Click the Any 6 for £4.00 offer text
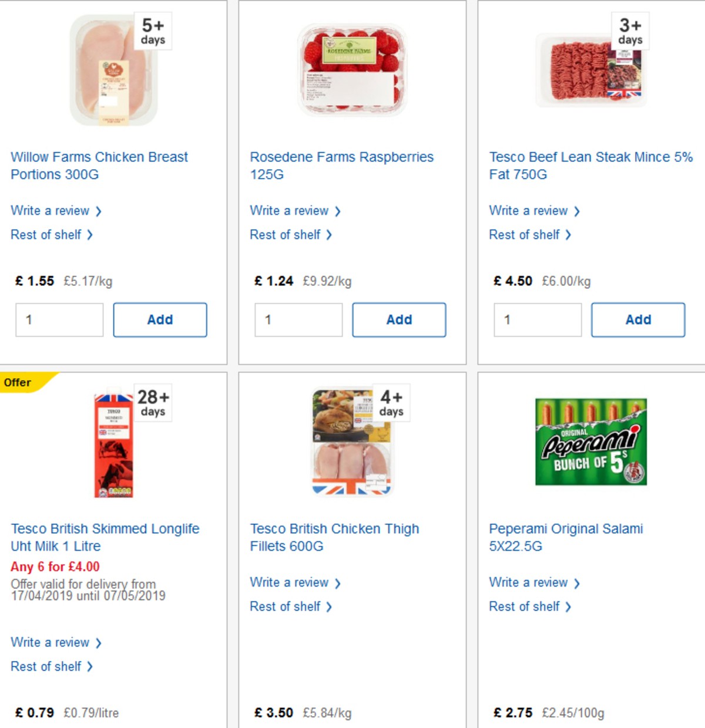Image resolution: width=705 pixels, height=728 pixels. pos(55,567)
